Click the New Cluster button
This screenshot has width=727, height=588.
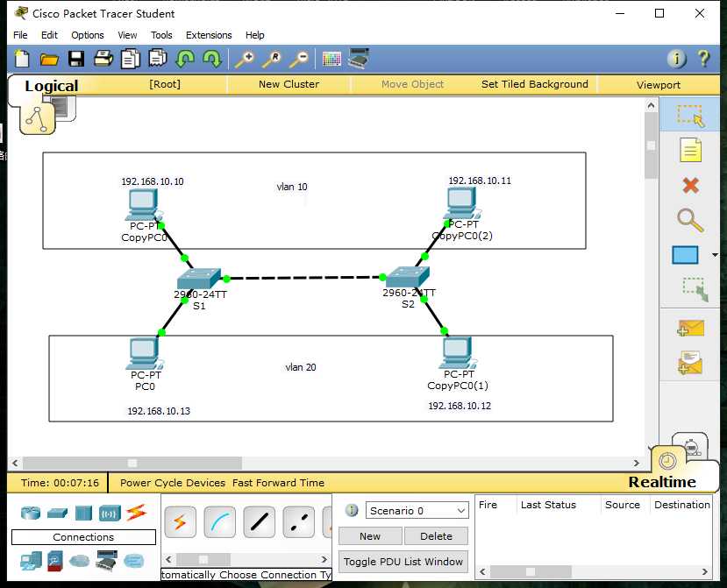pos(289,84)
